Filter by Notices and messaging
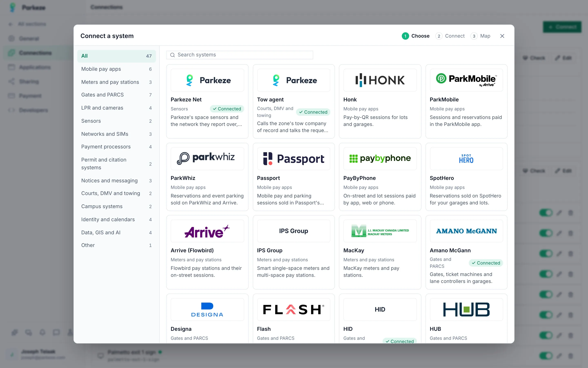The image size is (588, 368). [116, 181]
